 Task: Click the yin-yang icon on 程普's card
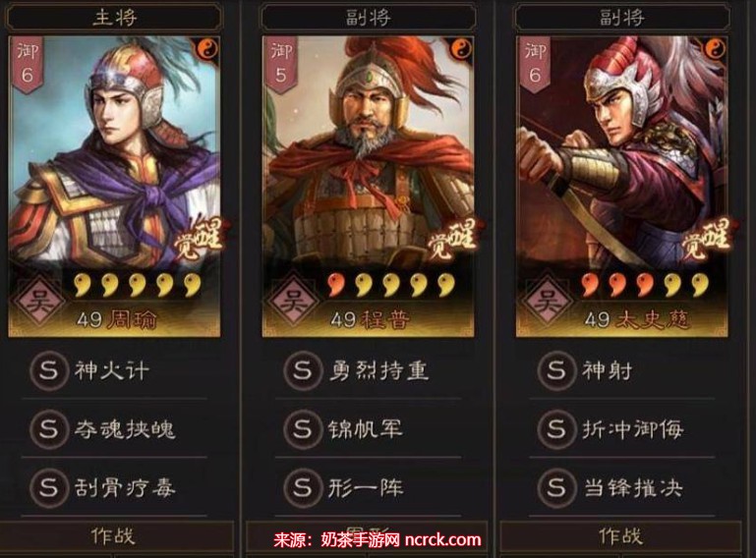[462, 48]
